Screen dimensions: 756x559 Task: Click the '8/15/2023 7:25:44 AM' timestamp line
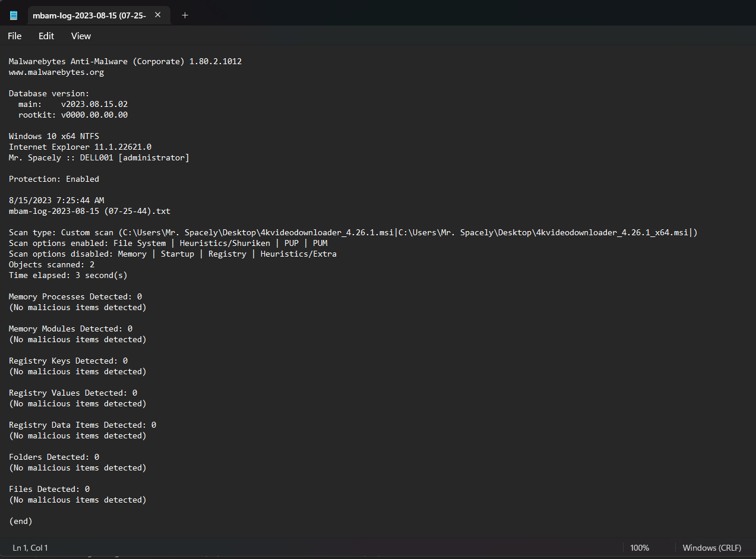56,200
